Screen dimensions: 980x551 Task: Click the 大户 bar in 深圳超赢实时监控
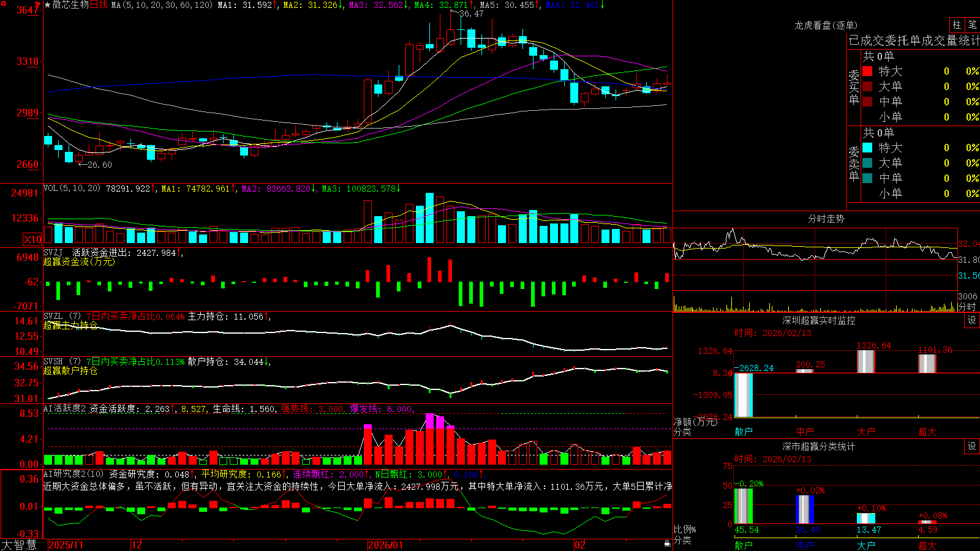point(866,361)
